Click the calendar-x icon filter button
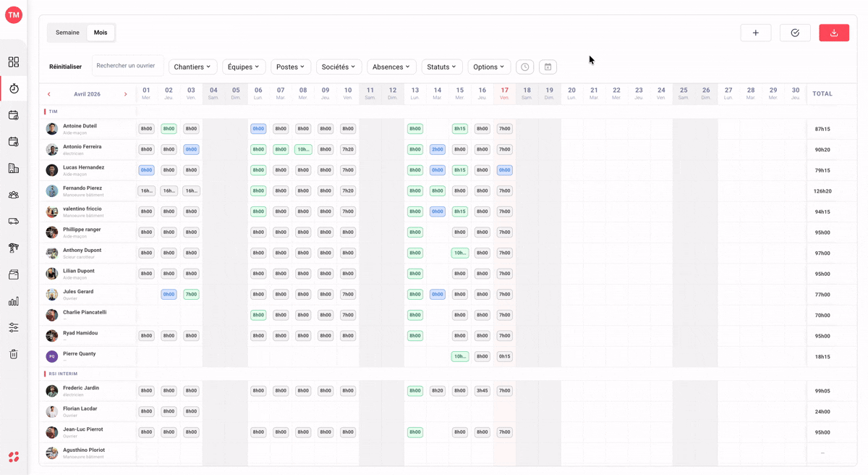Viewport: 868px width, 475px height. click(548, 67)
